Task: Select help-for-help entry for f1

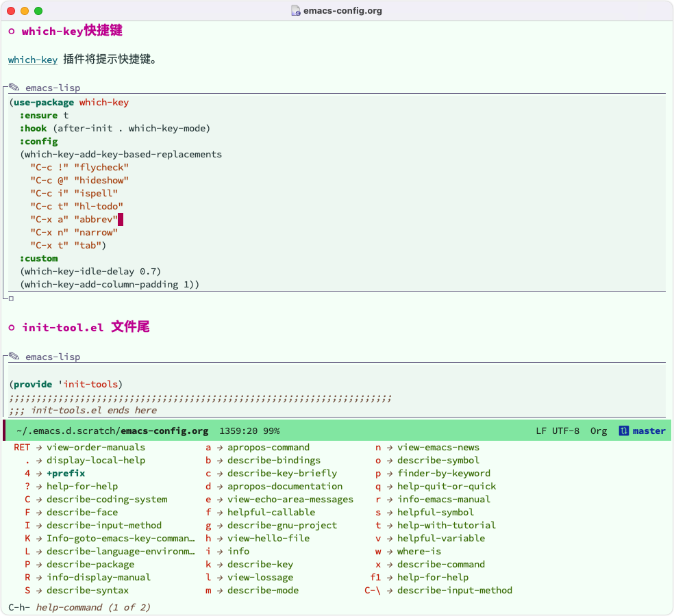Action: tap(433, 577)
